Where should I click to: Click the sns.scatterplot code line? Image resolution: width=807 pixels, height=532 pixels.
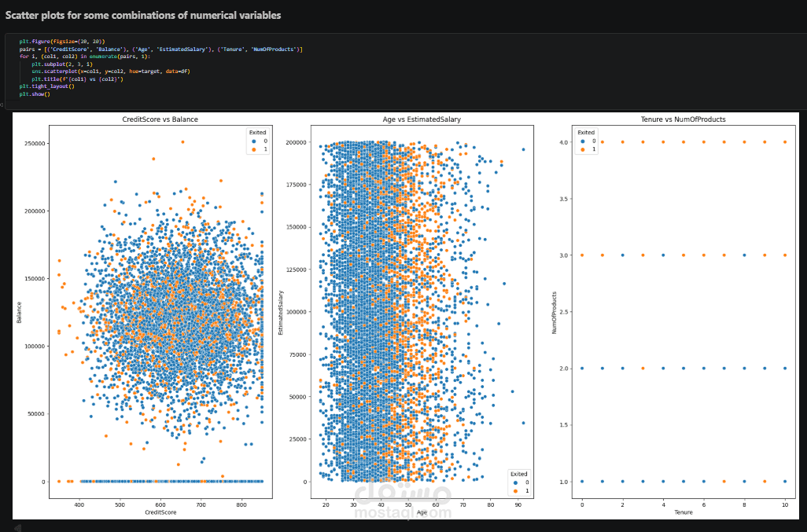point(111,72)
